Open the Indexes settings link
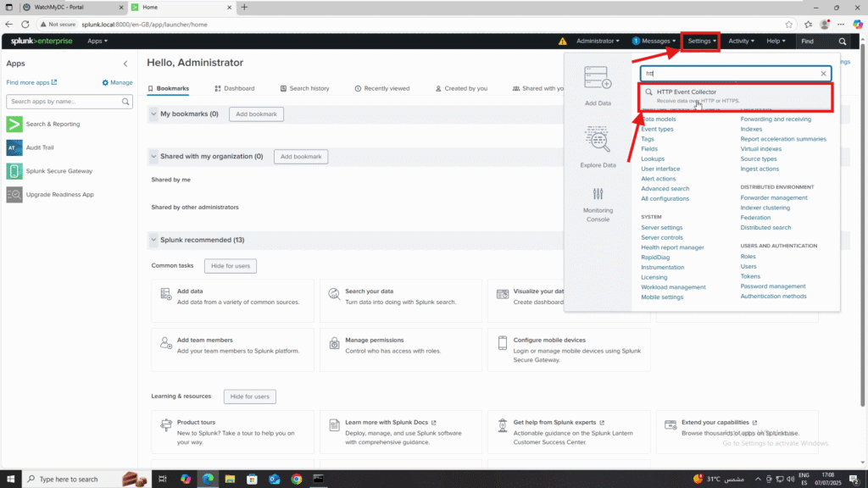 751,129
